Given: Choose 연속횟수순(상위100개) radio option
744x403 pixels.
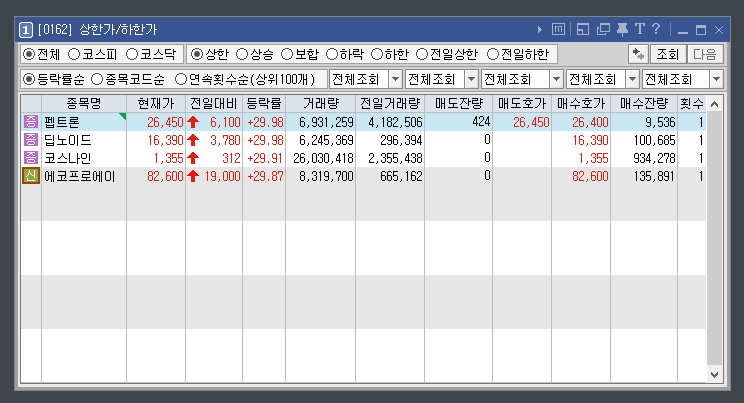Looking at the screenshot, I should click(181, 79).
